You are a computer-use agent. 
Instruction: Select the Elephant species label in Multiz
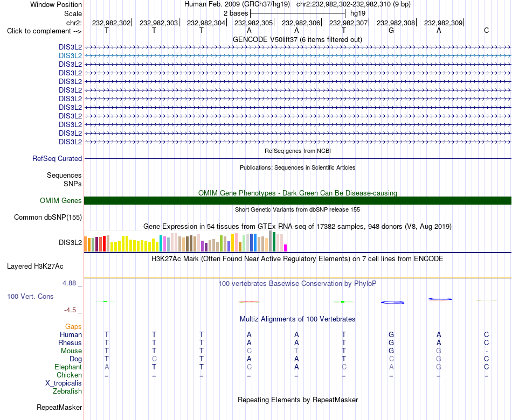68,367
